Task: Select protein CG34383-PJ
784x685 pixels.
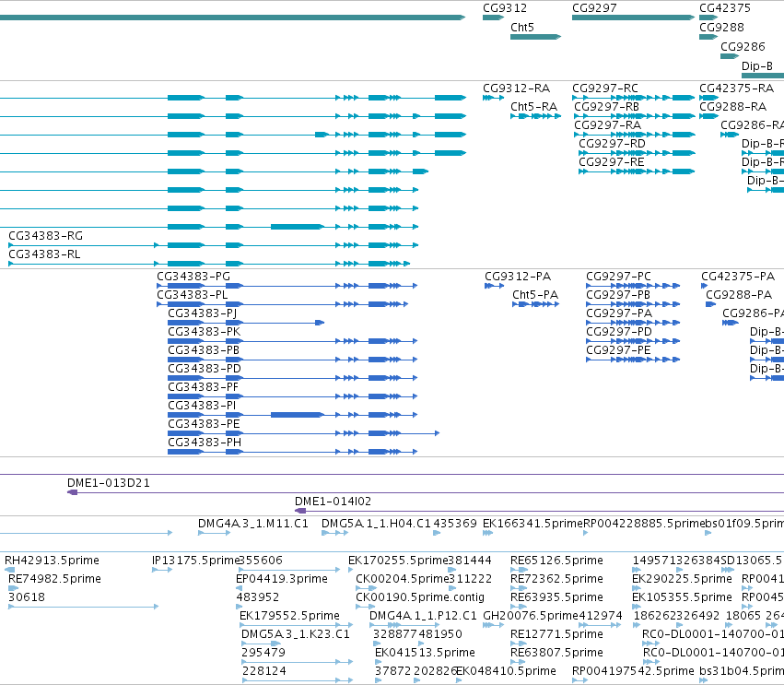Action: (x=246, y=323)
